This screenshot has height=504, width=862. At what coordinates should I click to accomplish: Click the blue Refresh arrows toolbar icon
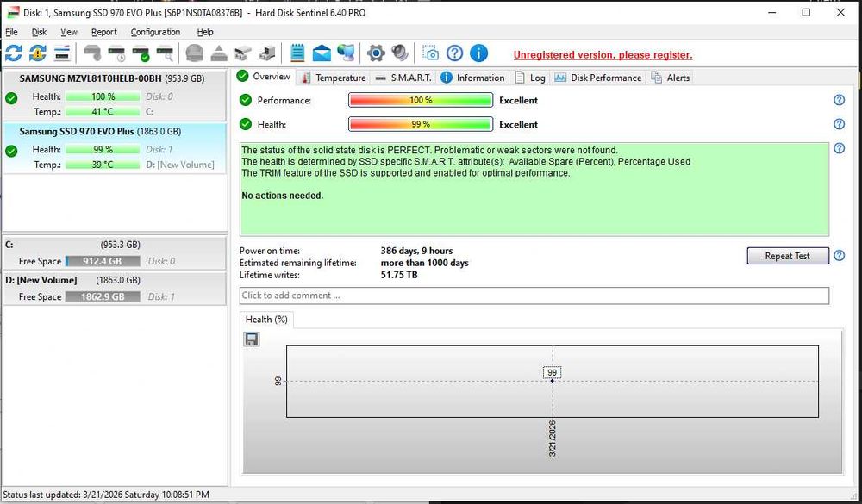click(14, 53)
